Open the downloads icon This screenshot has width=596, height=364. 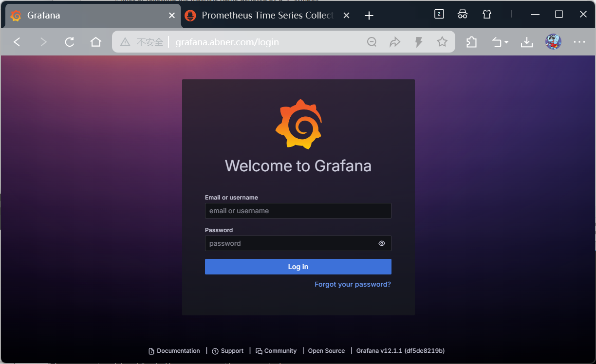tap(526, 42)
